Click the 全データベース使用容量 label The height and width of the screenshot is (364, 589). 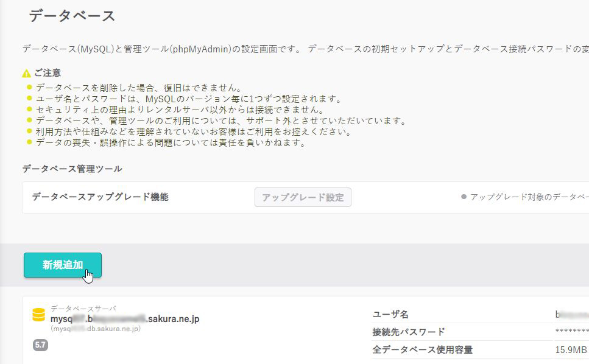[x=422, y=349]
